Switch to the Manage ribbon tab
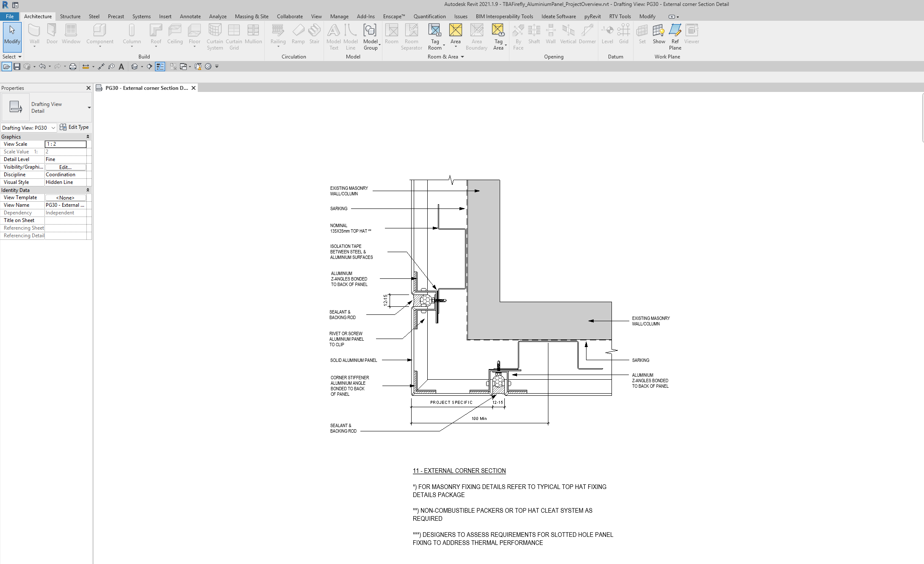Viewport: 924px width, 564px height. tap(339, 17)
